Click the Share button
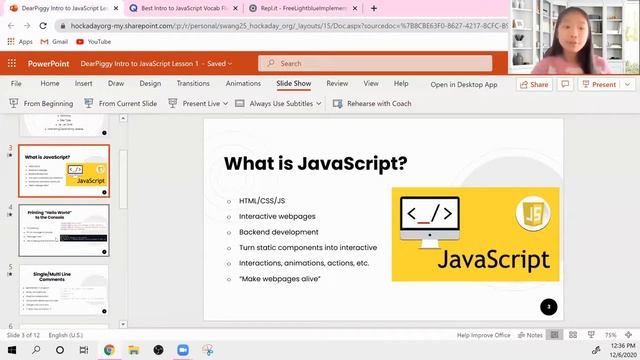The image size is (640, 360). (534, 84)
